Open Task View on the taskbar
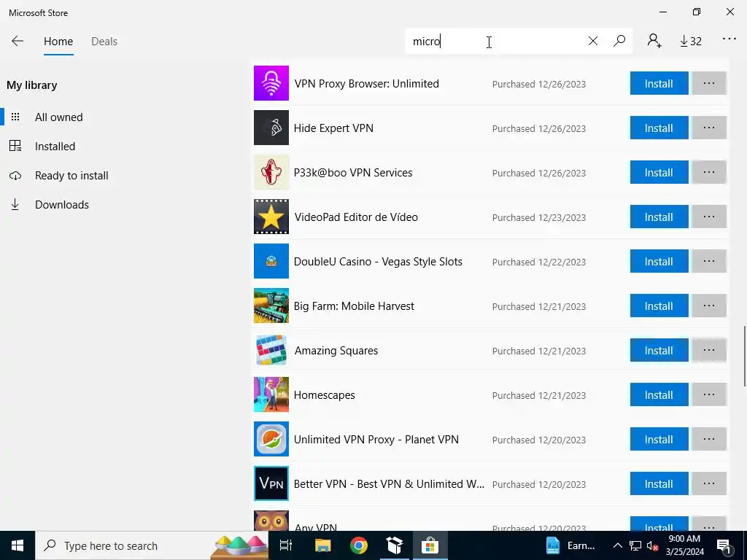The image size is (747, 560). click(x=286, y=545)
